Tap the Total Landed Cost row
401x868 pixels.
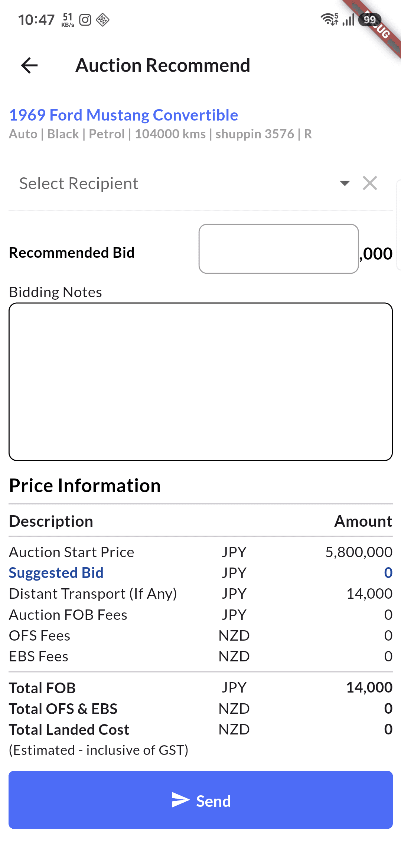200,729
